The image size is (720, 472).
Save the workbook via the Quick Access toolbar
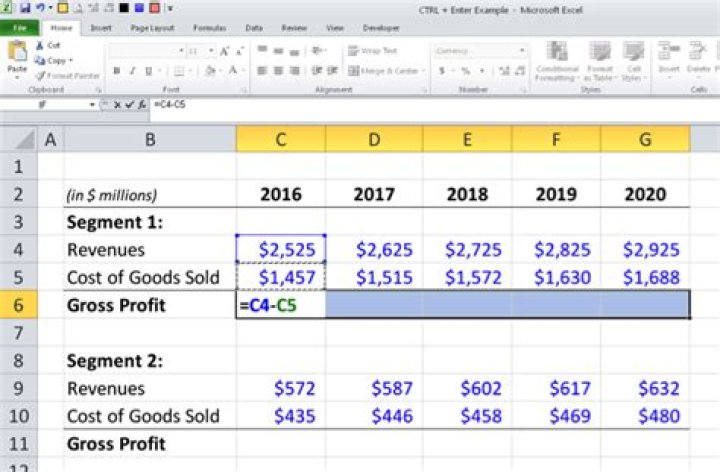pos(25,8)
